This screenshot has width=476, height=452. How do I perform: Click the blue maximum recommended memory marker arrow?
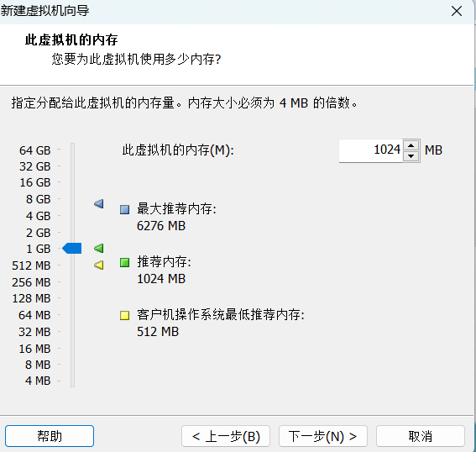click(99, 203)
